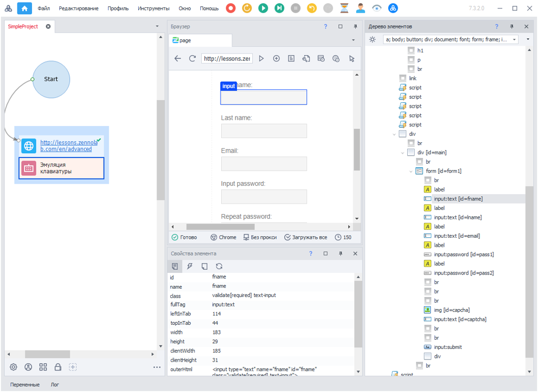Open the 'Инструменты' menu
The height and width of the screenshot is (392, 538).
pos(153,8)
